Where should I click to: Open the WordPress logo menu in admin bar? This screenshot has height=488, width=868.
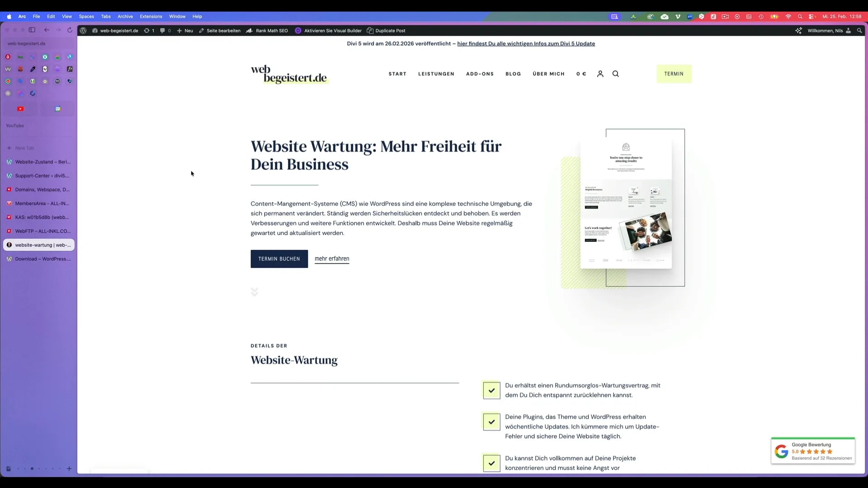83,30
